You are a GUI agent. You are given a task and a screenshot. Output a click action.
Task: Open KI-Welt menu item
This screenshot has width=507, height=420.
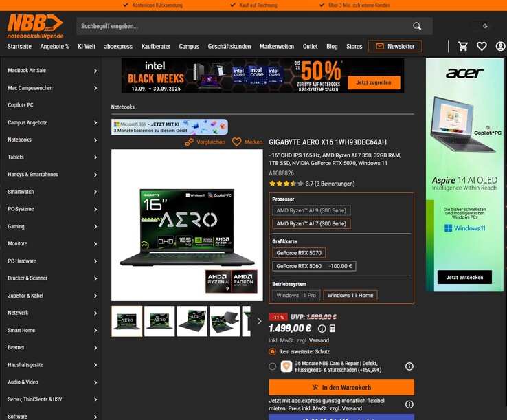pyautogui.click(x=87, y=46)
